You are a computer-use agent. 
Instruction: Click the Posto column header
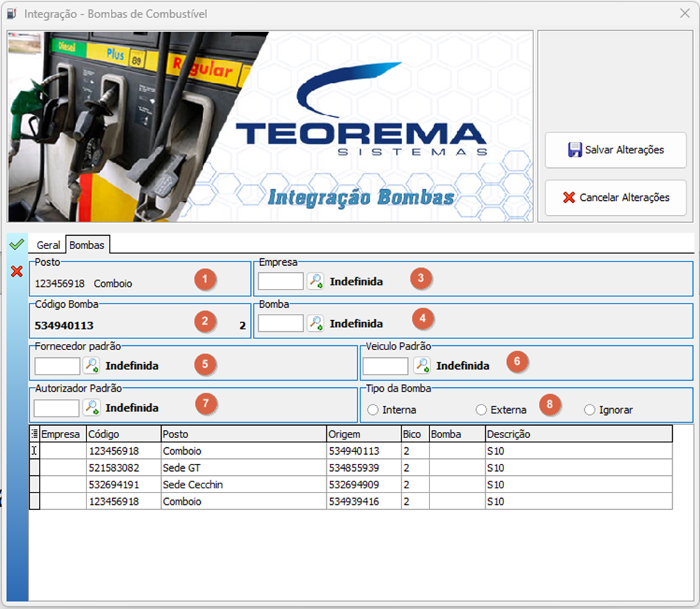(244, 434)
